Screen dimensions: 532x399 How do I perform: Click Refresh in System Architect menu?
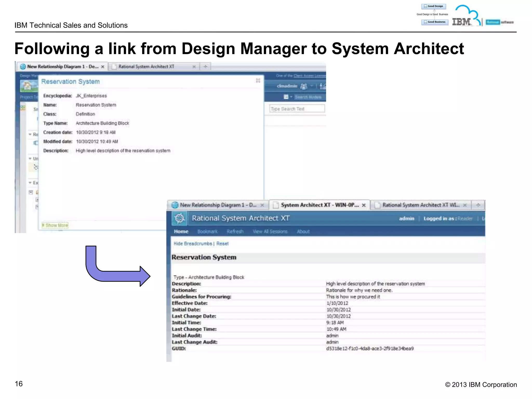tap(235, 231)
